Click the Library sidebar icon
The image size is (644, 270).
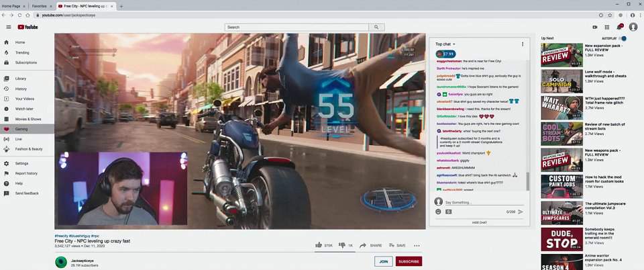point(6,79)
